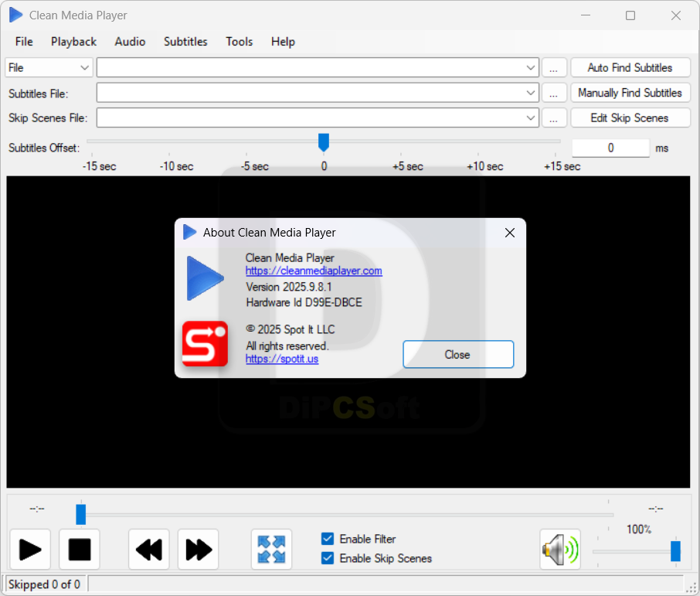Screen dimensions: 700x596
Task: Click the 'Skipped 0 of 0' status text
Action: click(44, 584)
